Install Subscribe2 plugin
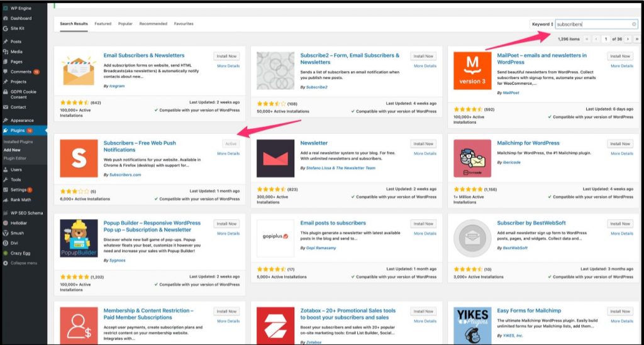The image size is (644, 345). pos(423,56)
